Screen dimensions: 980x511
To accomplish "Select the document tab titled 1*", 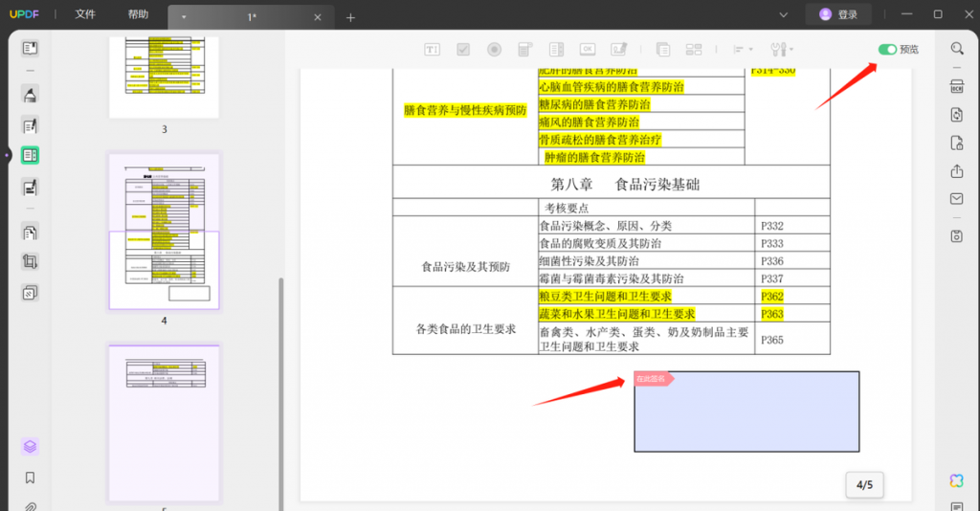I will click(x=252, y=17).
